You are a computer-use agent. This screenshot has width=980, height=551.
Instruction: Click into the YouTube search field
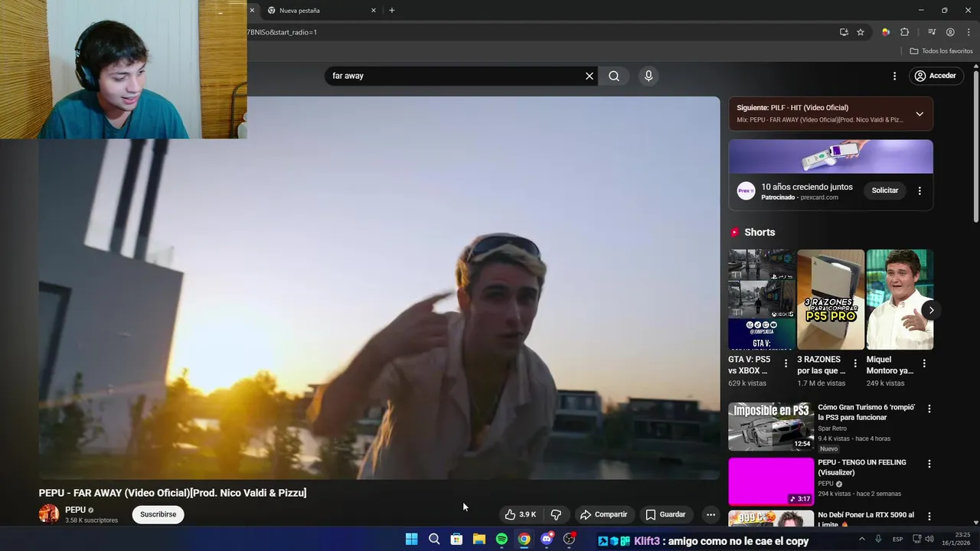click(456, 76)
